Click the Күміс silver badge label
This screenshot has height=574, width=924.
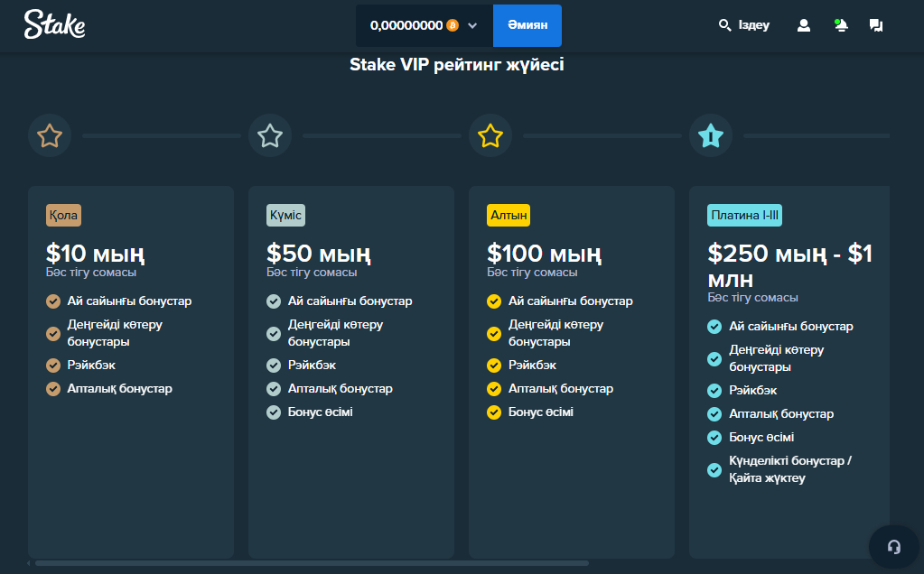[x=286, y=215]
